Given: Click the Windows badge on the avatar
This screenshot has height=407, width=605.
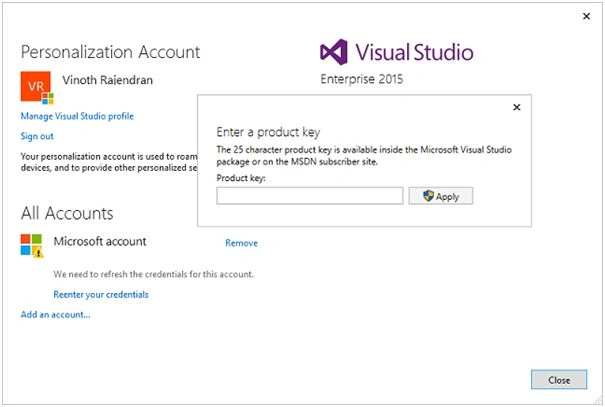Looking at the screenshot, I should click(x=48, y=98).
